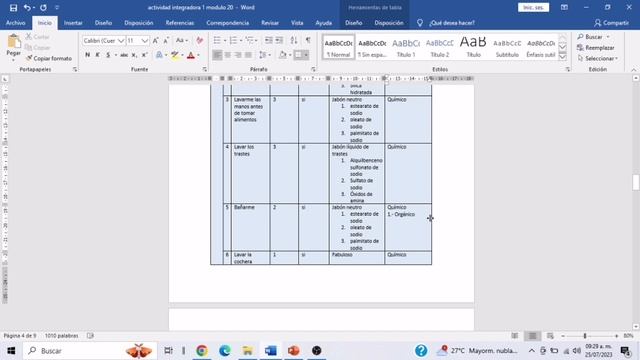
Task: Align text to the left
Action: click(x=218, y=55)
